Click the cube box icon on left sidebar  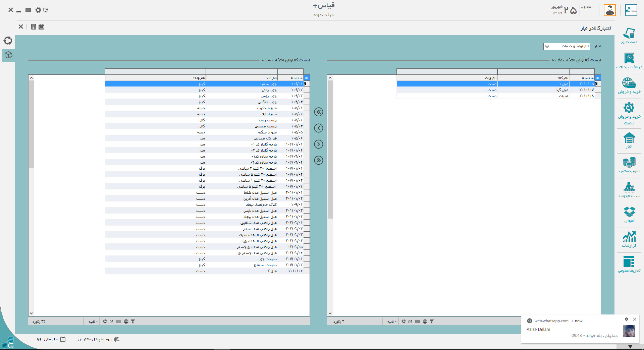[x=8, y=55]
